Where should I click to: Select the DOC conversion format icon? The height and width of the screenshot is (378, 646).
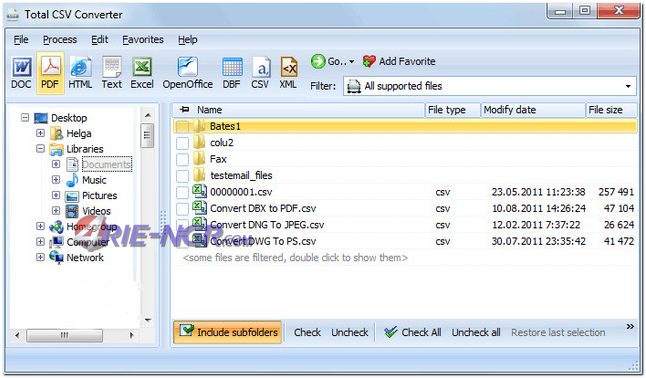coord(21,67)
